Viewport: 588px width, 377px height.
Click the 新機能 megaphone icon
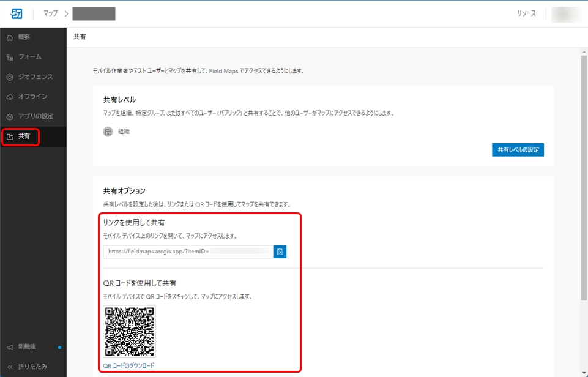click(10, 348)
